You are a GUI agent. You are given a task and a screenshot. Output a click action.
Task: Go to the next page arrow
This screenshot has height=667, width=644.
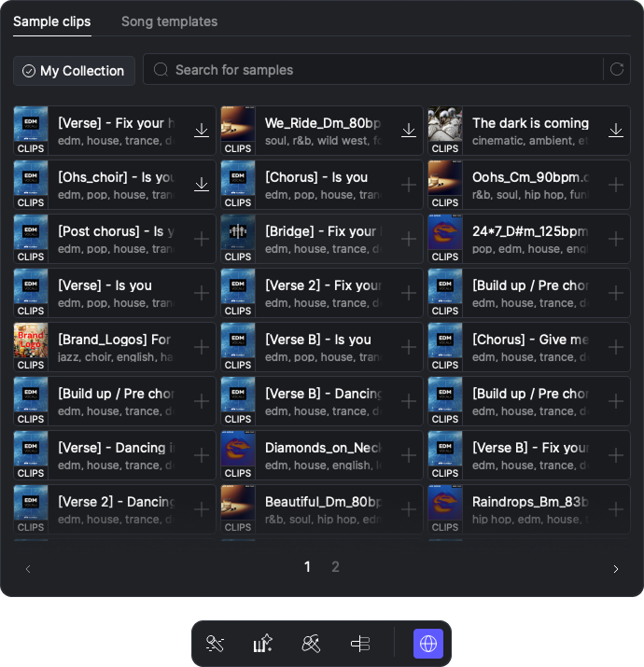click(x=615, y=569)
